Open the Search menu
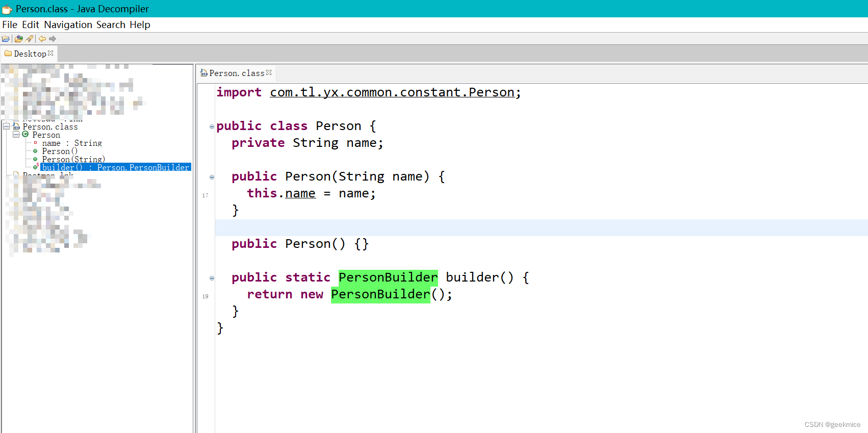Viewport: 868px width, 433px height. (x=111, y=24)
